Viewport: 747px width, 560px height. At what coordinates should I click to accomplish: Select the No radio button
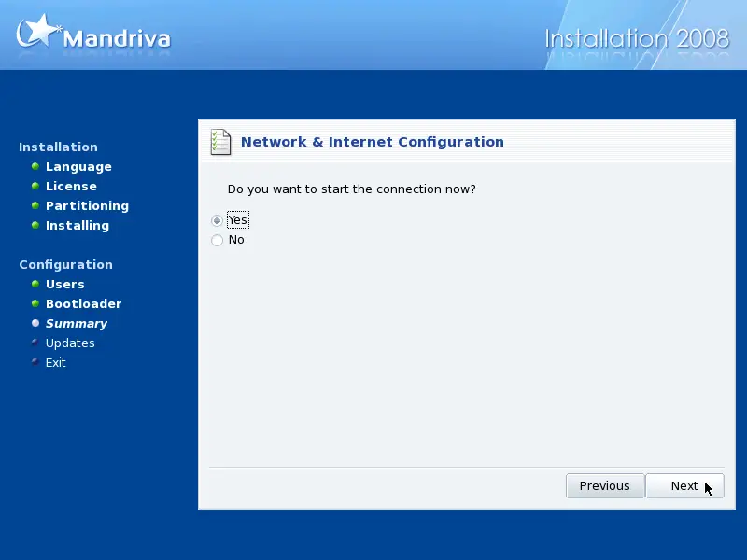217,240
